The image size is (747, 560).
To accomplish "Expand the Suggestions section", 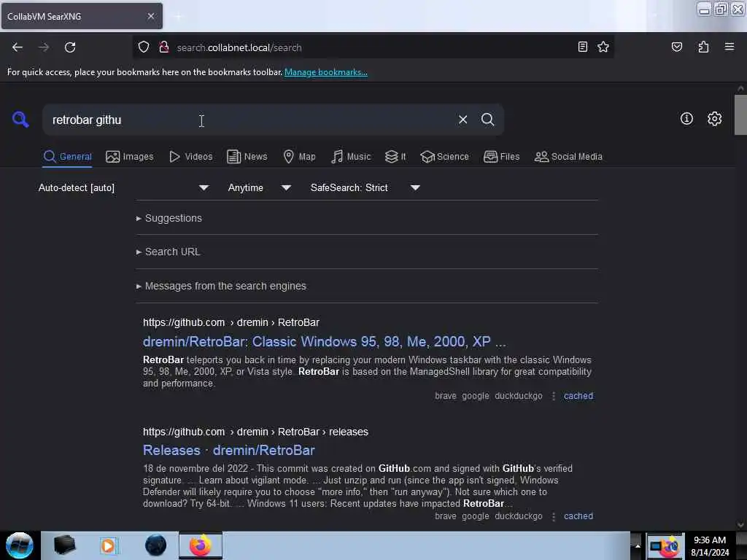I will click(x=169, y=218).
